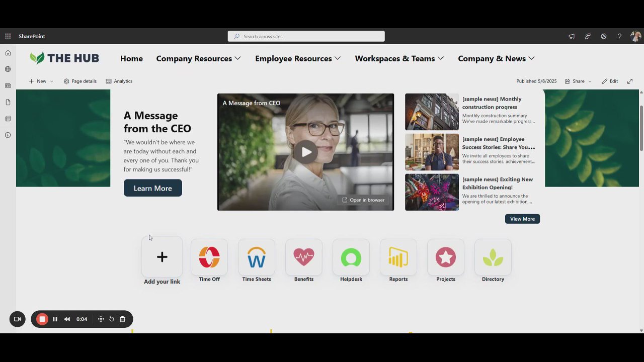Open the Time Sheets quick link icon

[257, 257]
